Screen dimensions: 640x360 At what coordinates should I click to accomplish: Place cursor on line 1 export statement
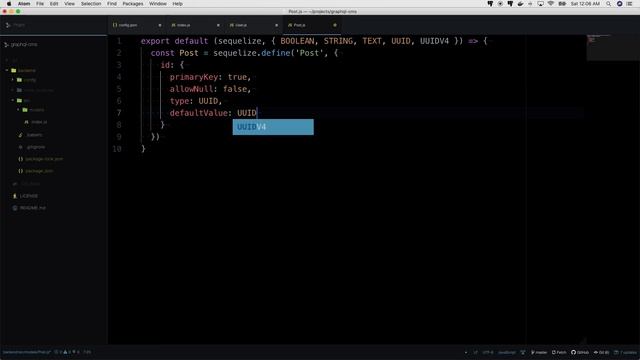coord(313,41)
